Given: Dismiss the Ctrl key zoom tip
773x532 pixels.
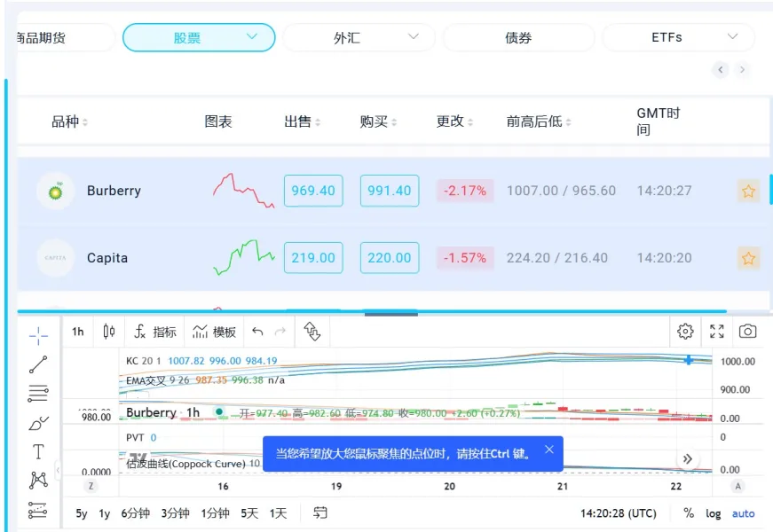Looking at the screenshot, I should coord(549,450).
